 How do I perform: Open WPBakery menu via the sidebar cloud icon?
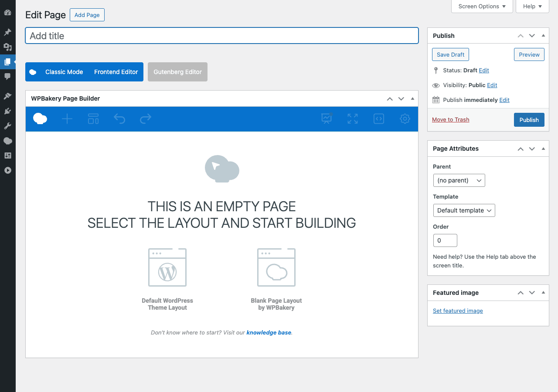click(7, 141)
